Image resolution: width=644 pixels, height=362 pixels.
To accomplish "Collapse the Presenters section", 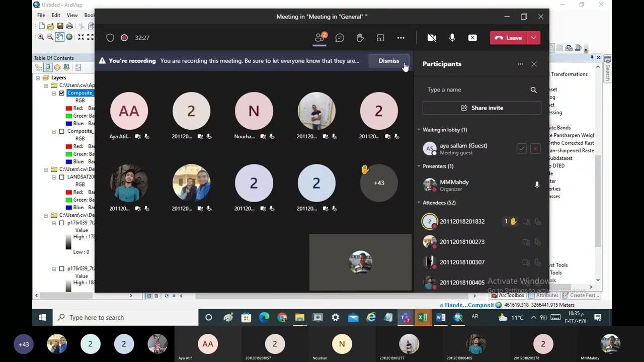I will [x=419, y=166].
